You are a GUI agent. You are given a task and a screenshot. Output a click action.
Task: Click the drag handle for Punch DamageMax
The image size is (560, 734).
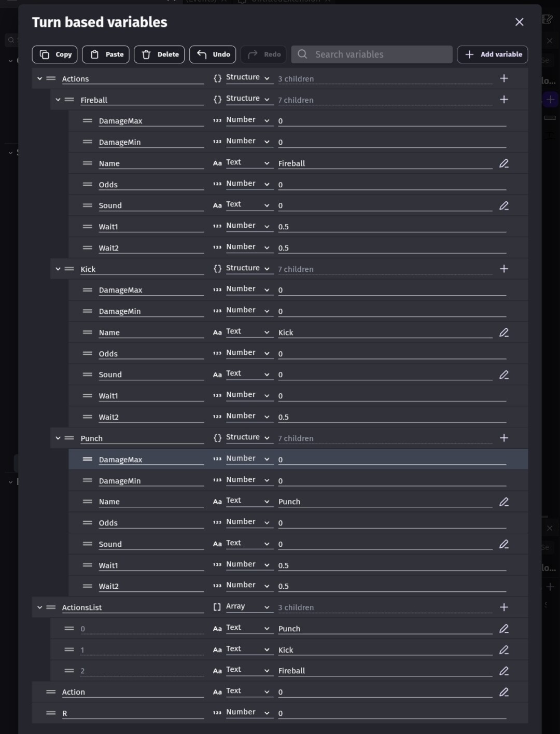click(88, 460)
